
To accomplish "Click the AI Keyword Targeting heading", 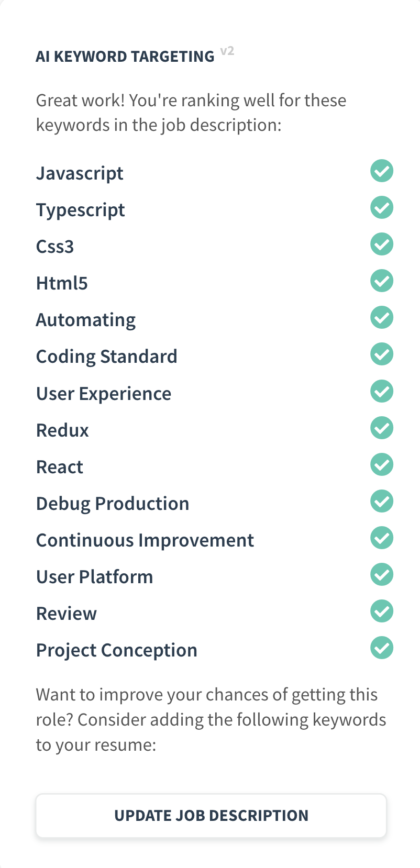I will click(x=125, y=57).
